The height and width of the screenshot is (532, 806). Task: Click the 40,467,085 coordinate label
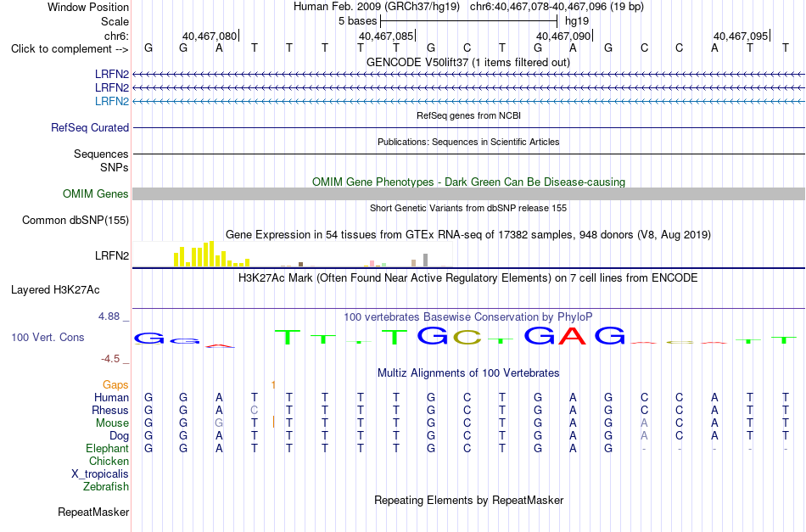click(385, 36)
